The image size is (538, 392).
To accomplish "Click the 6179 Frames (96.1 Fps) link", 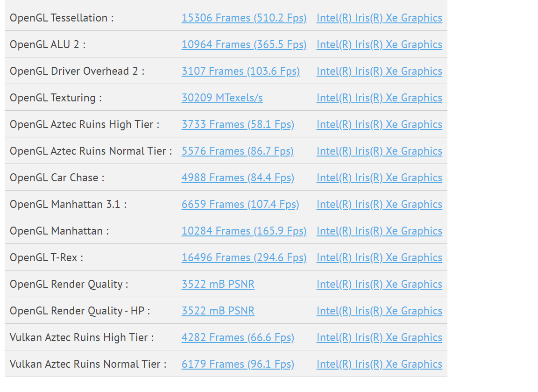I will click(238, 364).
